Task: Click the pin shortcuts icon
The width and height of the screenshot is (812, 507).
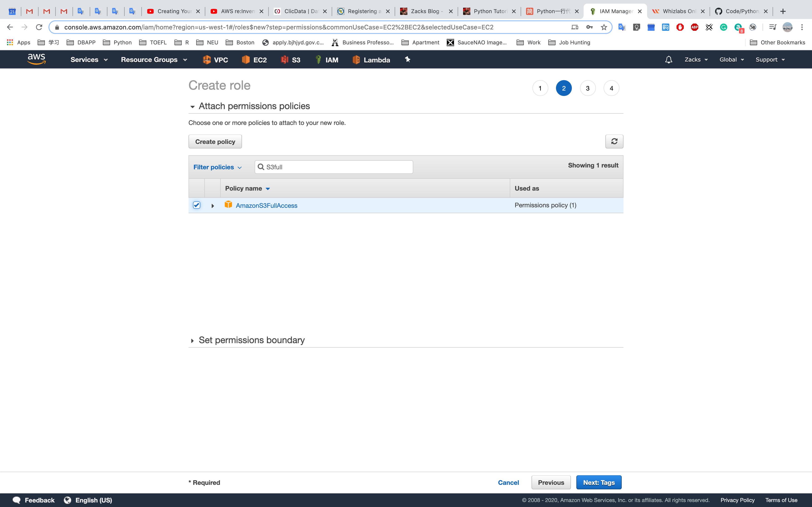Action: click(x=407, y=59)
